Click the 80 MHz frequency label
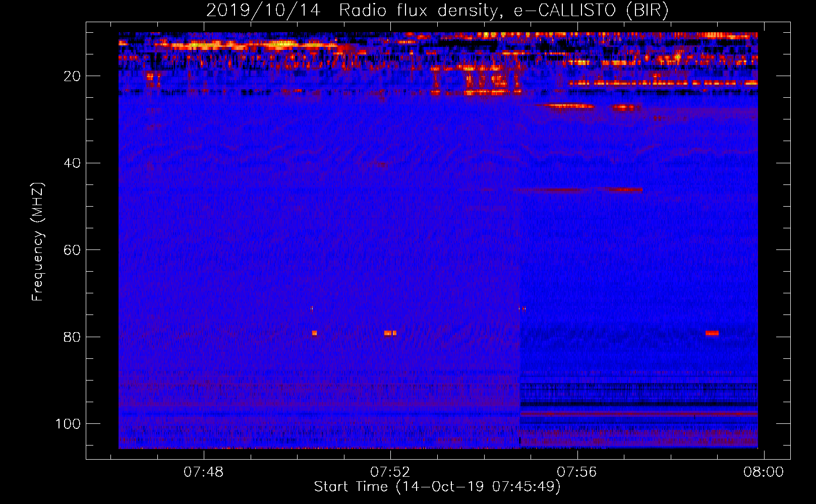The width and height of the screenshot is (816, 504). [x=73, y=337]
